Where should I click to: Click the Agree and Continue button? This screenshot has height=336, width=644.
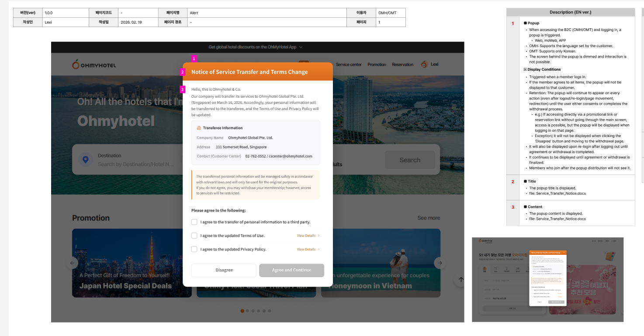(x=291, y=270)
